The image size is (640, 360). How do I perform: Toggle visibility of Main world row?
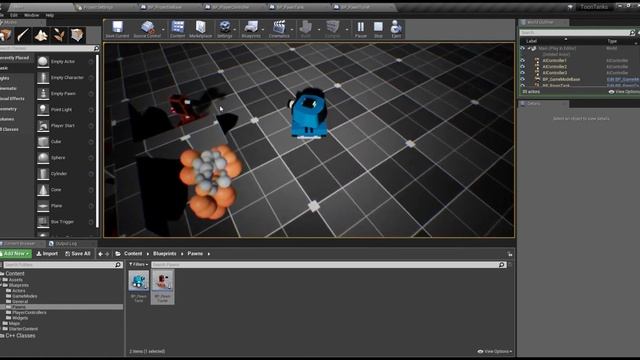point(522,48)
